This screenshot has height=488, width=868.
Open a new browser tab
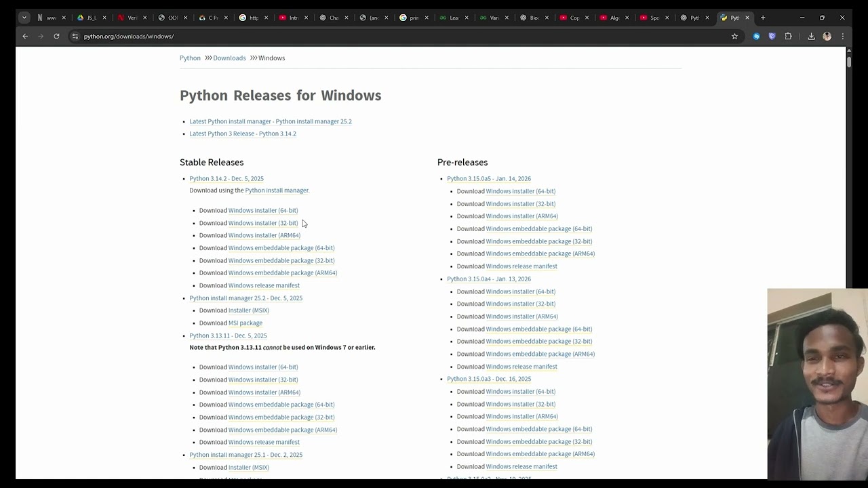[763, 18]
